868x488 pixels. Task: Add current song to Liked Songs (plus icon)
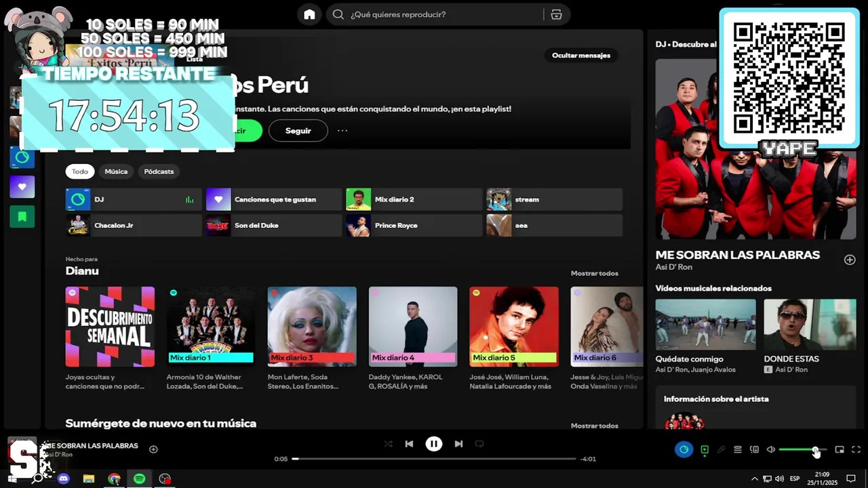(153, 449)
